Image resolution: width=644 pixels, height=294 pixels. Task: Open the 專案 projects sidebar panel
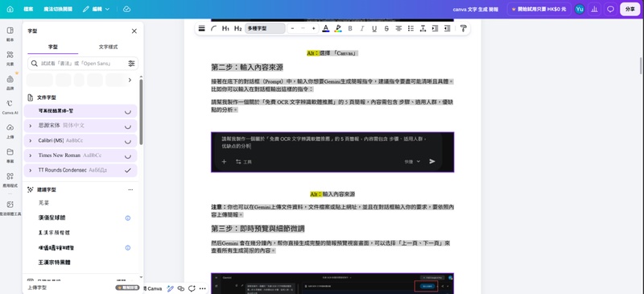[10, 155]
